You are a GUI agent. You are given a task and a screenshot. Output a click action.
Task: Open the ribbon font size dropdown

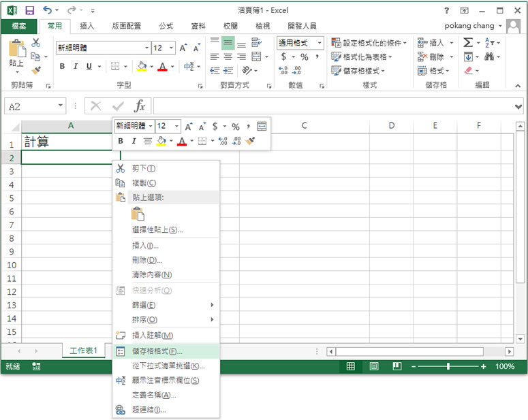pyautogui.click(x=171, y=48)
